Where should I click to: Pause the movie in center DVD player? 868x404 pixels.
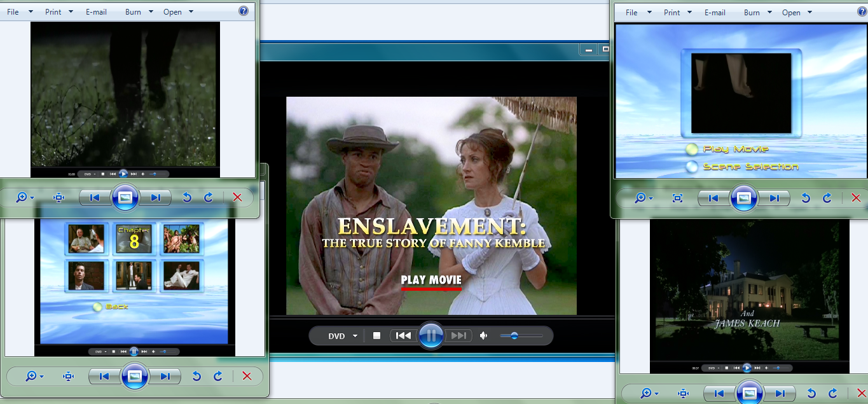[x=431, y=335]
